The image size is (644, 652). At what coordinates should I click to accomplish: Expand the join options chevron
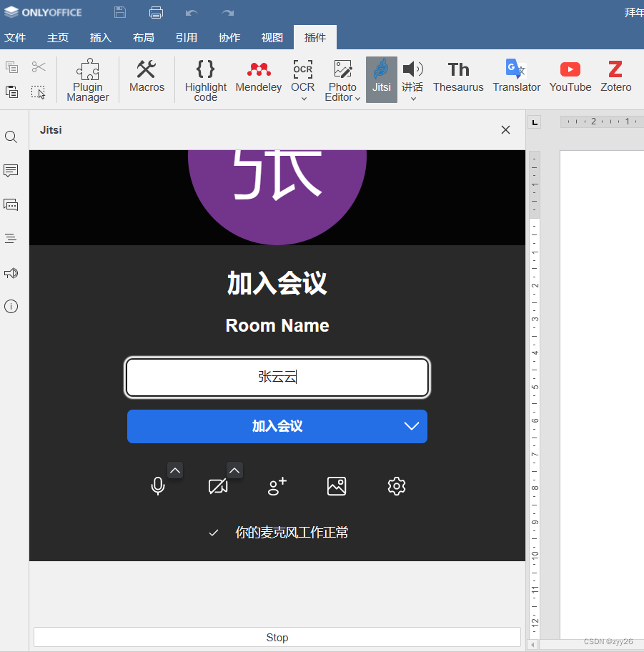[412, 426]
